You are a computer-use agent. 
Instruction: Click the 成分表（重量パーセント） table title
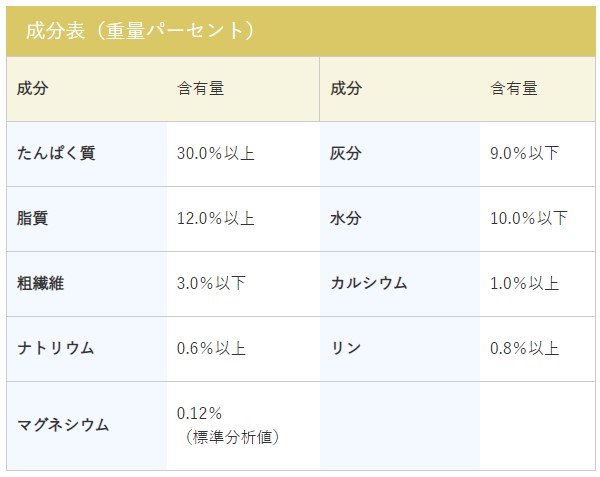tap(140, 31)
